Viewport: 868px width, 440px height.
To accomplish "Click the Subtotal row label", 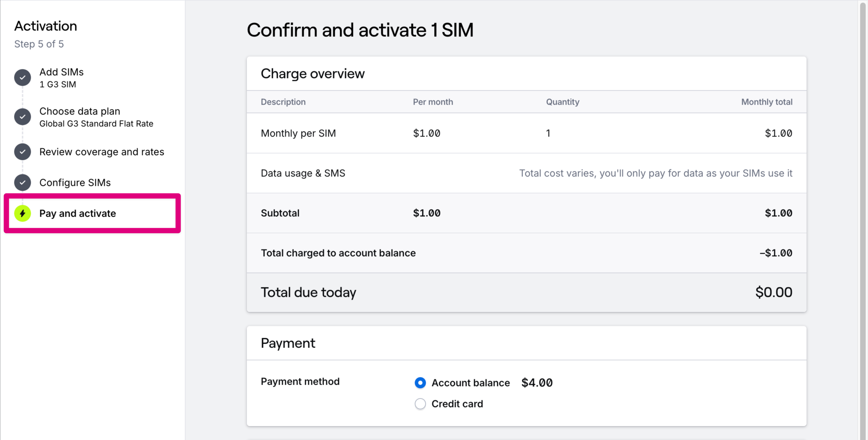I will (x=280, y=213).
